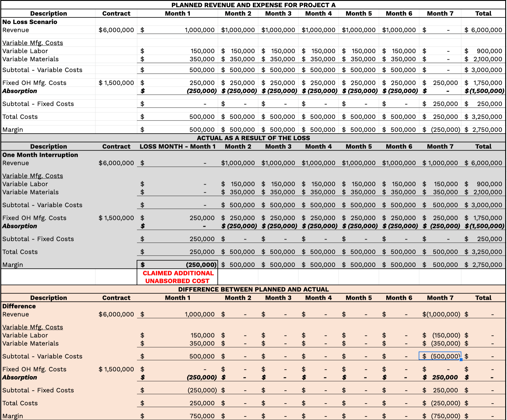Image resolution: width=507 pixels, height=420 pixels.
Task: Click the actual section Revenue Month 2 $1,000,000 cell
Action: (x=238, y=163)
